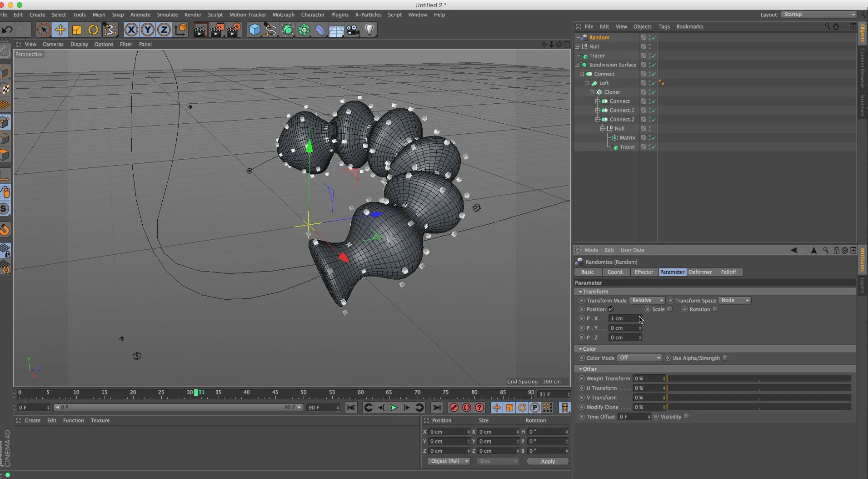The height and width of the screenshot is (479, 868).
Task: Select the Rotate tool
Action: coord(93,30)
